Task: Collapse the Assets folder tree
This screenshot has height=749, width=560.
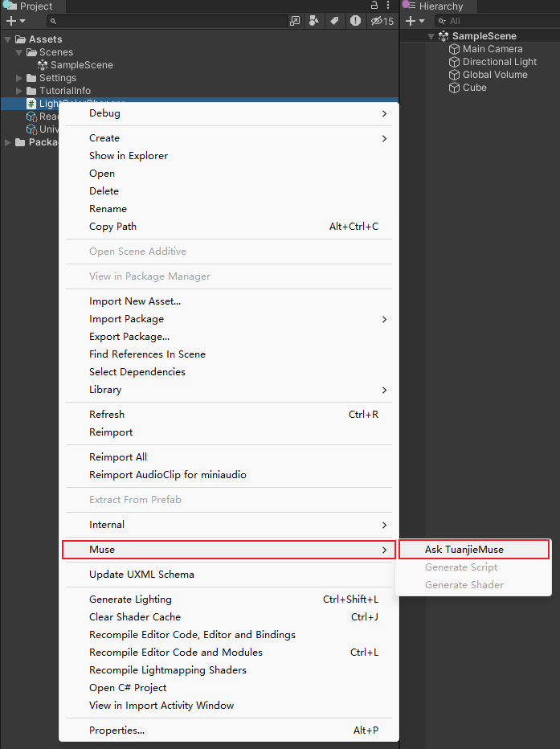Action: [x=7, y=39]
